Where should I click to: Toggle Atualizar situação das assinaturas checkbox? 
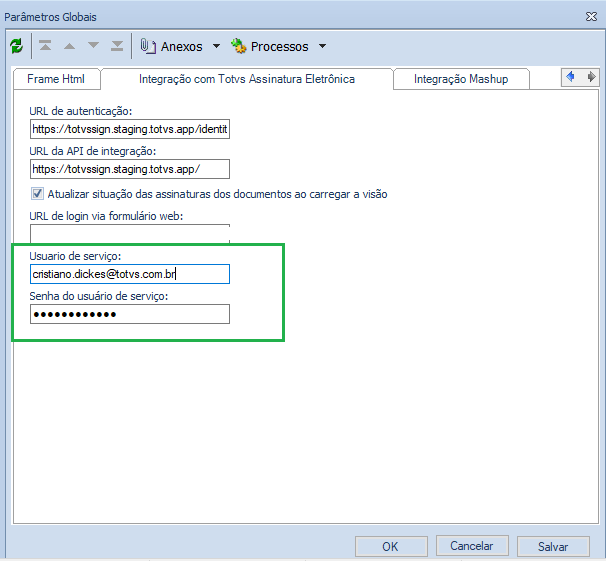(37, 194)
